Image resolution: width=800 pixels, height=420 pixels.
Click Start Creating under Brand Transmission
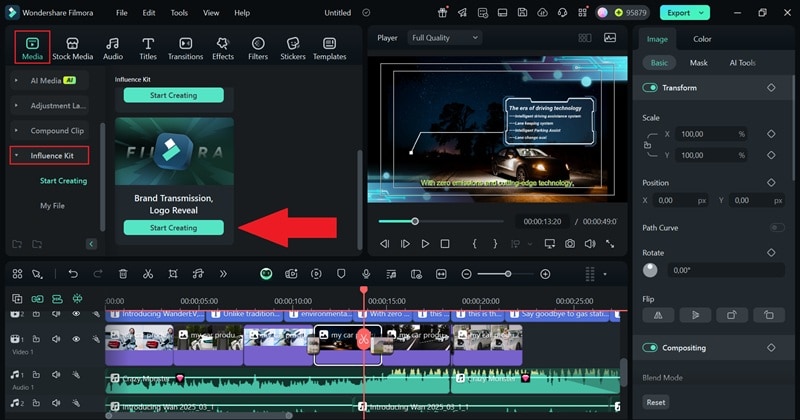173,228
